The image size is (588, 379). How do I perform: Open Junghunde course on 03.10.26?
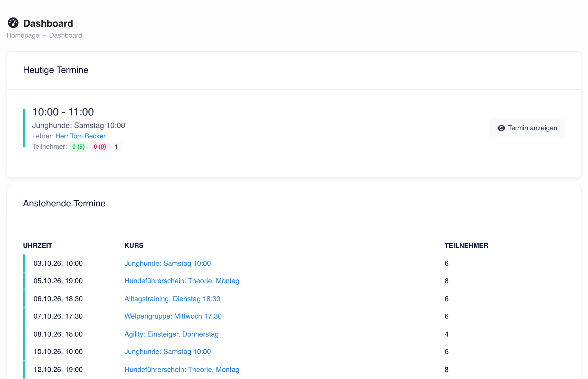click(x=168, y=263)
